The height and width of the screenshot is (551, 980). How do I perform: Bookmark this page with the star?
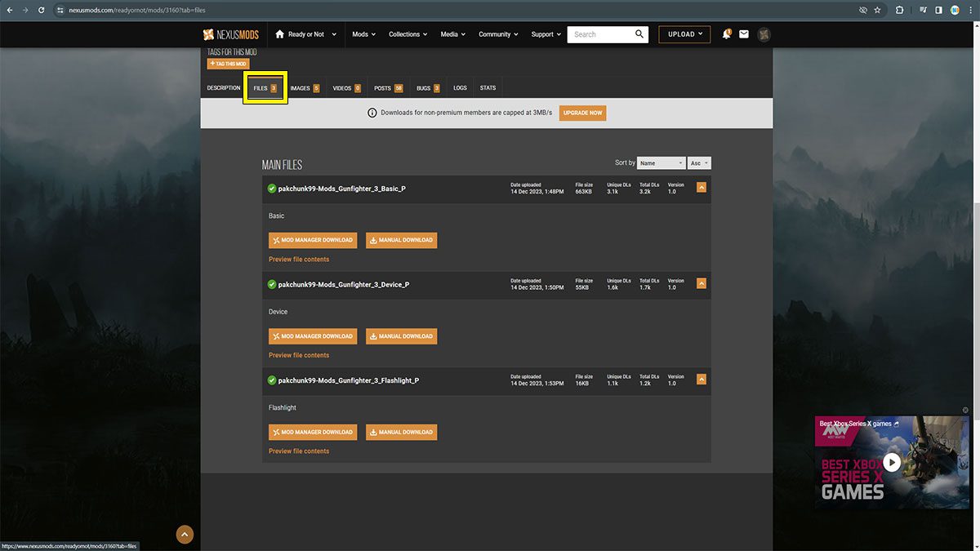pos(877,10)
